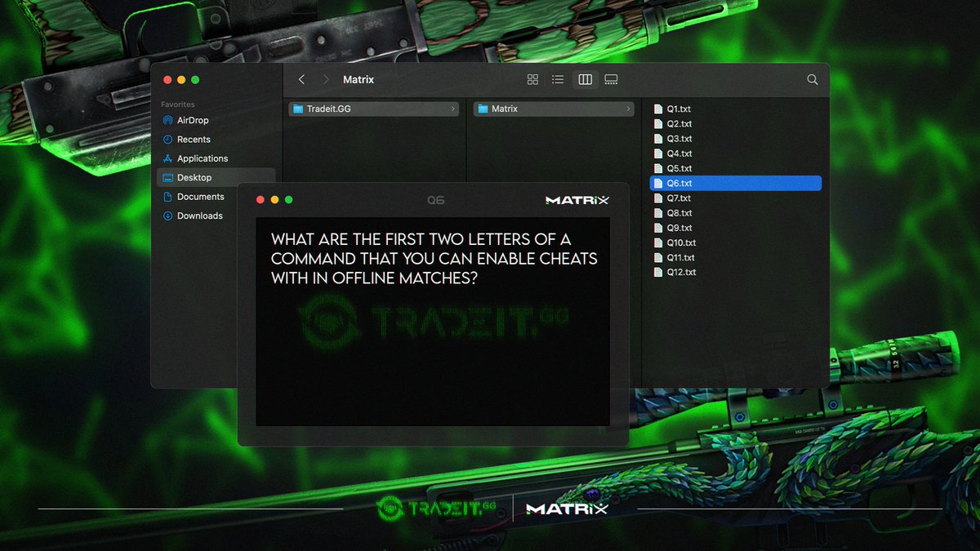Click the Finder back arrow
This screenshot has height=551, width=980.
tap(301, 80)
